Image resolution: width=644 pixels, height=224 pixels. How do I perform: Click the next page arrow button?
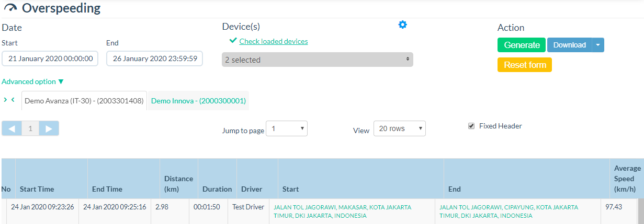(x=49, y=128)
